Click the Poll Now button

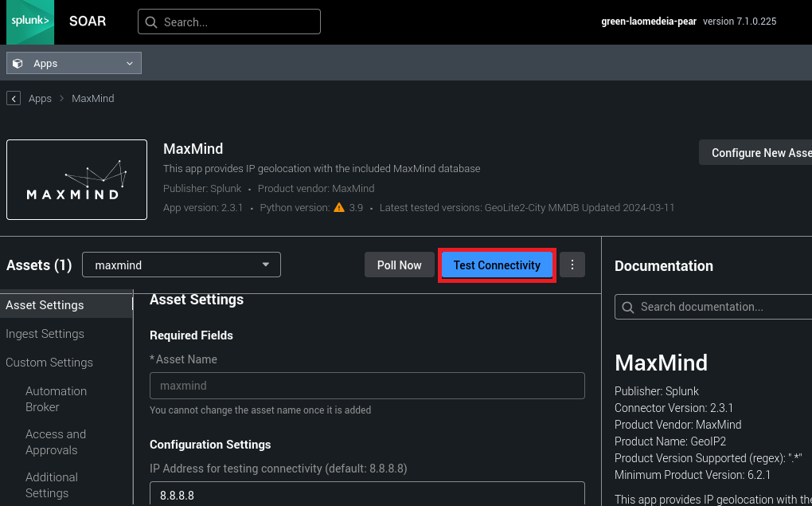click(x=399, y=265)
